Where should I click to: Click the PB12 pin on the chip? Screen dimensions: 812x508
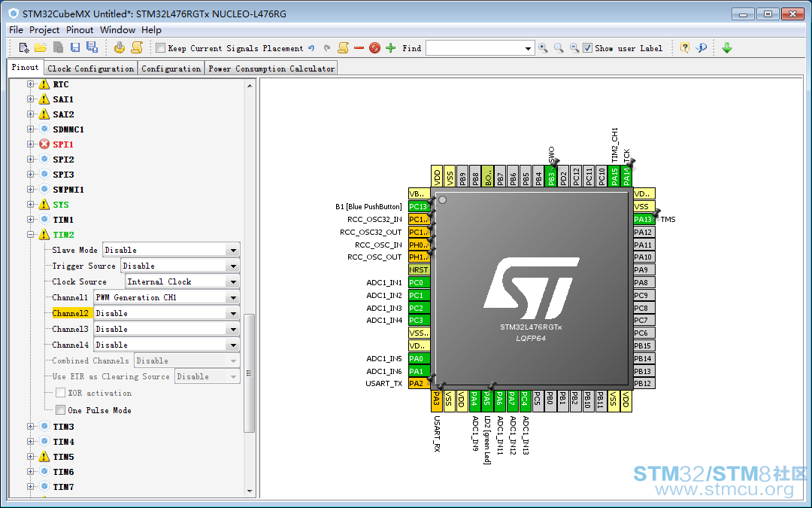pyautogui.click(x=644, y=384)
